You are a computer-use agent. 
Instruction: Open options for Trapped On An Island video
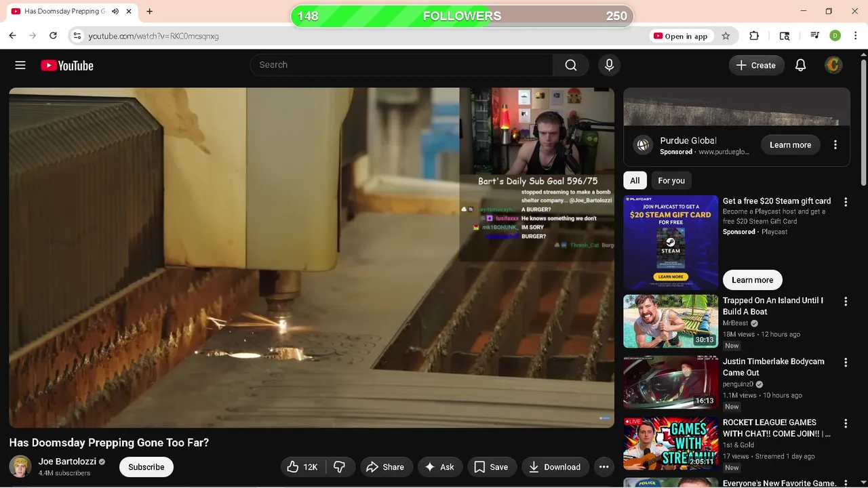coord(846,302)
